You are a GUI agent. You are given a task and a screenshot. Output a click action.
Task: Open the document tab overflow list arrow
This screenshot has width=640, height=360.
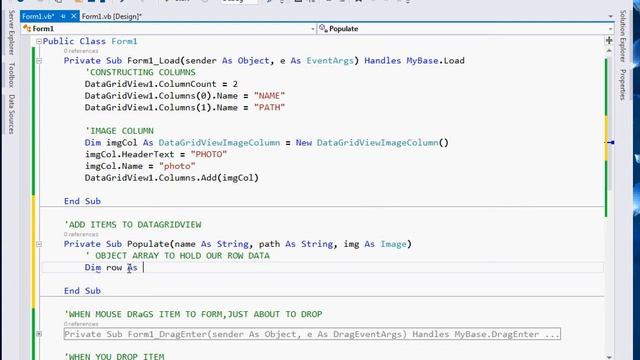611,16
